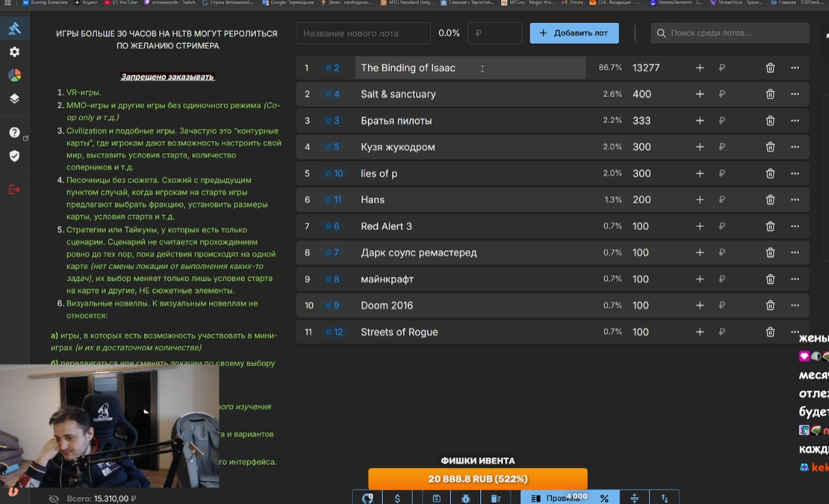This screenshot has height=504, width=829.
Task: Click the Добавить лот button
Action: coord(574,33)
